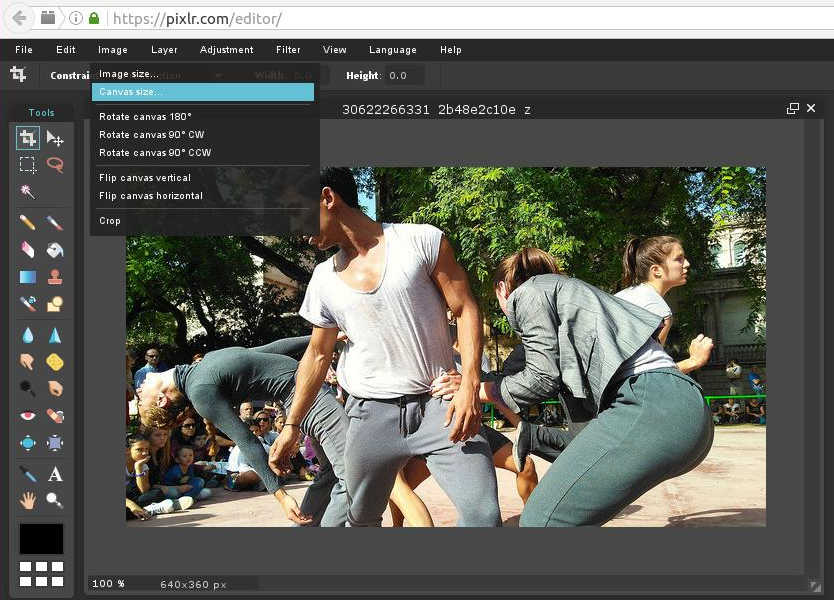The width and height of the screenshot is (834, 600).
Task: Choose the Red Eye Reduction tool
Action: (x=28, y=415)
